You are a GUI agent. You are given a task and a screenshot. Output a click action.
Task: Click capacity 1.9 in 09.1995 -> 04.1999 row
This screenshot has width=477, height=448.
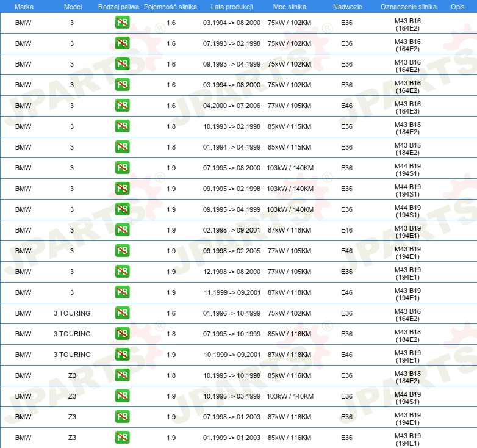[x=171, y=209]
